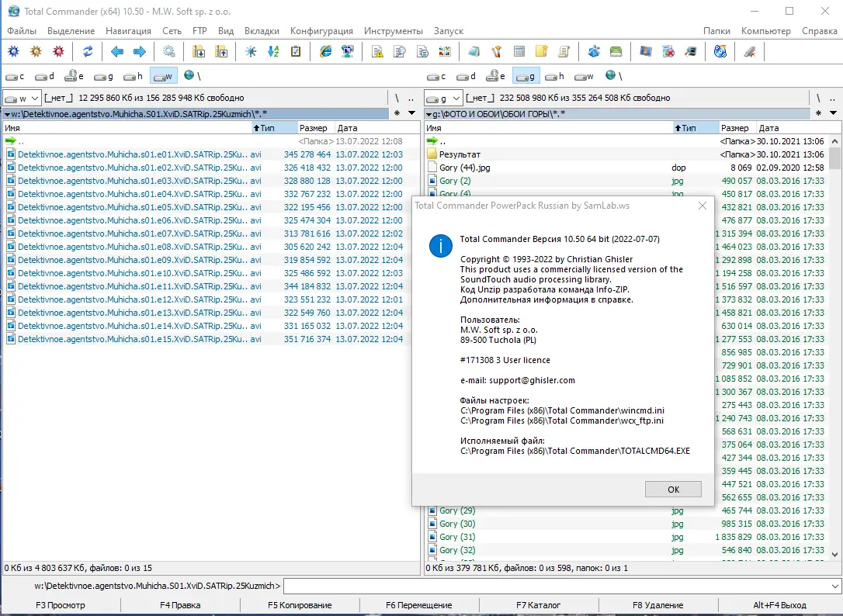The height and width of the screenshot is (616, 843).
Task: Click the paper scroll icon
Action: point(564,52)
